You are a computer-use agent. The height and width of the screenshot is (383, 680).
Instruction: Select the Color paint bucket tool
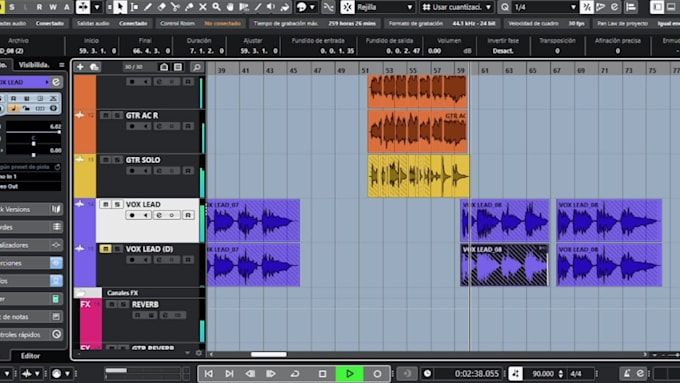(285, 7)
